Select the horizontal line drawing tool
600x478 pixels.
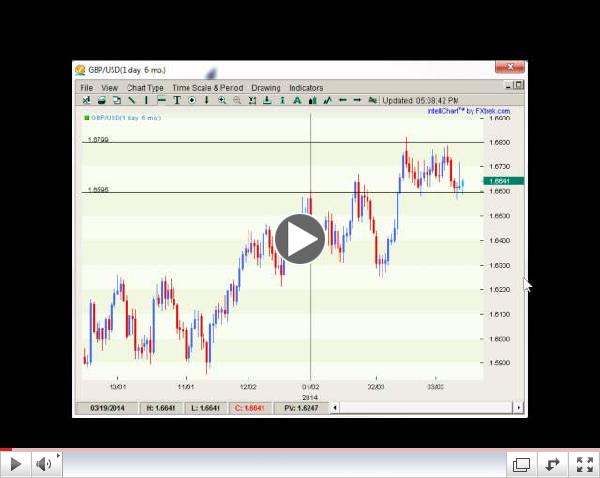coord(161,100)
